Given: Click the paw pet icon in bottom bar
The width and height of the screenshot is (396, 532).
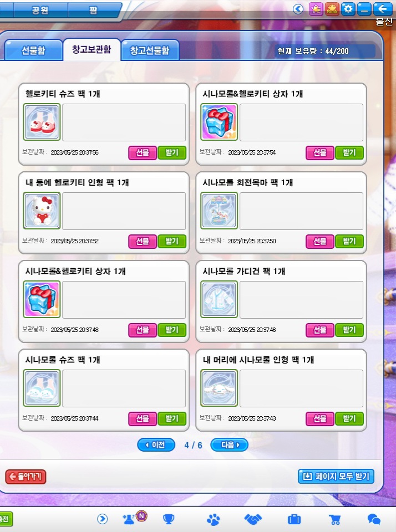Looking at the screenshot, I should [214, 519].
